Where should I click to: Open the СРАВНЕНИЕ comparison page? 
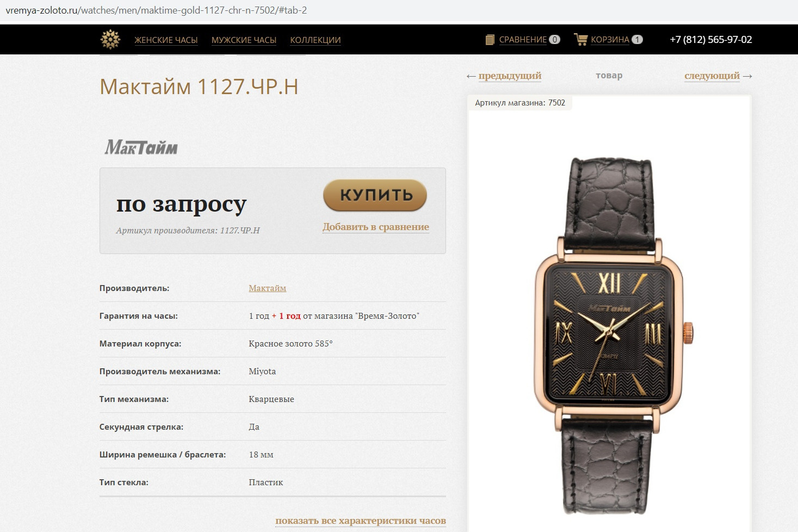[x=523, y=40]
